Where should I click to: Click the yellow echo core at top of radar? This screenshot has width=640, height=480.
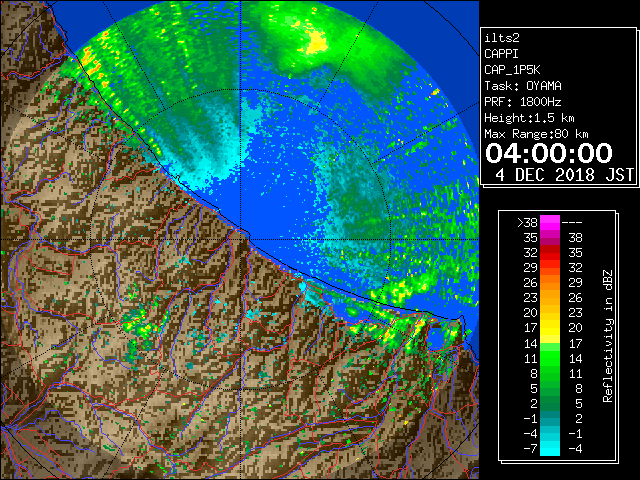(x=316, y=42)
